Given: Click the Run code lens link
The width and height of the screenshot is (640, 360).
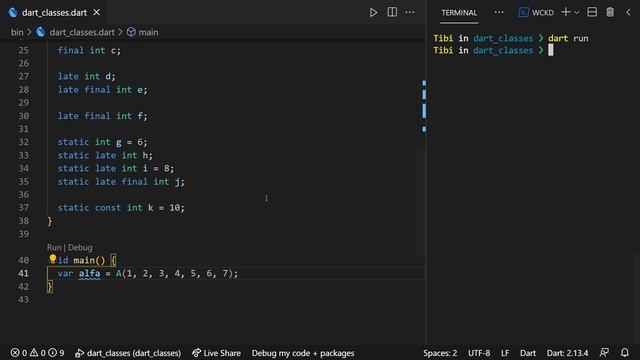Looking at the screenshot, I should pos(53,247).
